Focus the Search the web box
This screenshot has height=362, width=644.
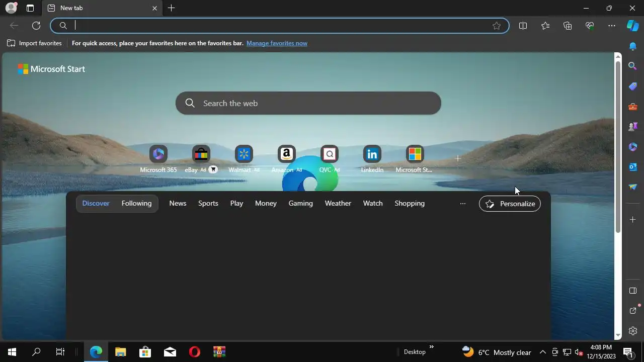(x=308, y=103)
